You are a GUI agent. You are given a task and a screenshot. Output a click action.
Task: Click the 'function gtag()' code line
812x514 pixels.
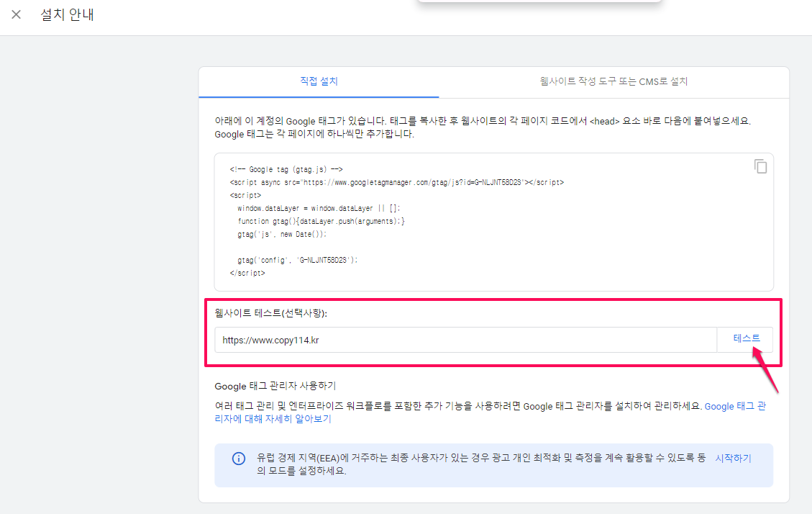coord(321,221)
